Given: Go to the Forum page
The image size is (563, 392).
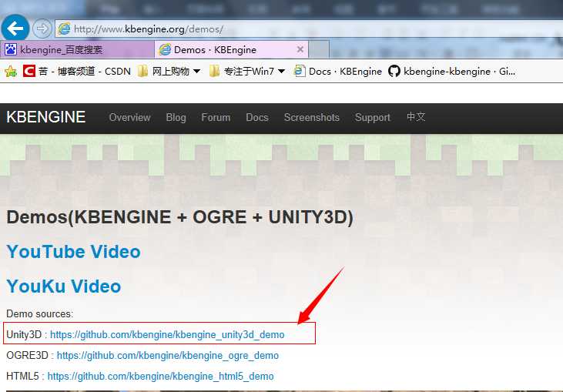Looking at the screenshot, I should tap(216, 117).
